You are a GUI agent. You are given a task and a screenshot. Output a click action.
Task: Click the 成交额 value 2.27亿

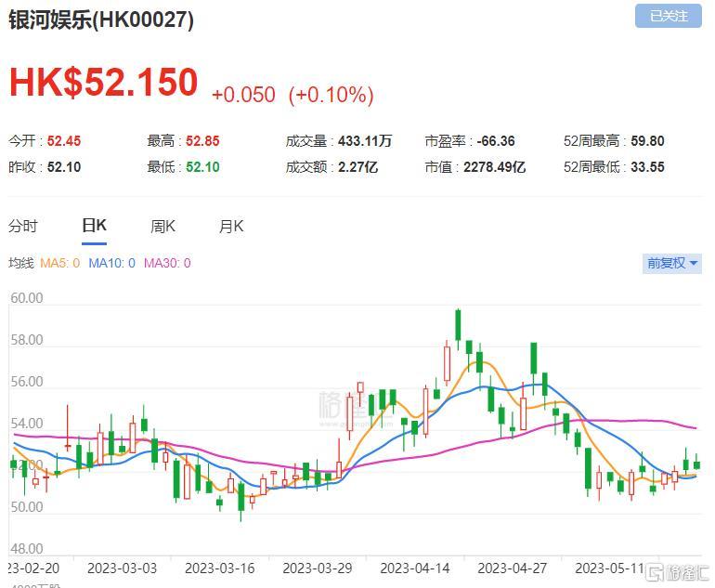[357, 167]
